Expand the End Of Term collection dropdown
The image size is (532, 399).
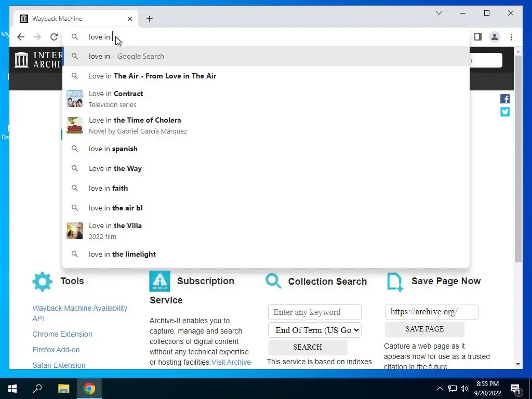314,330
